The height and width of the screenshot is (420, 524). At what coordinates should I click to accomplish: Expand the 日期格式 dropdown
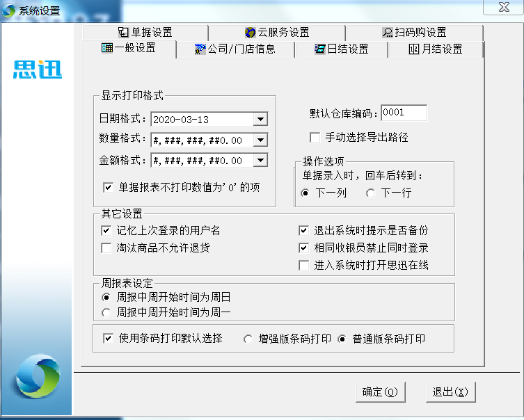260,120
